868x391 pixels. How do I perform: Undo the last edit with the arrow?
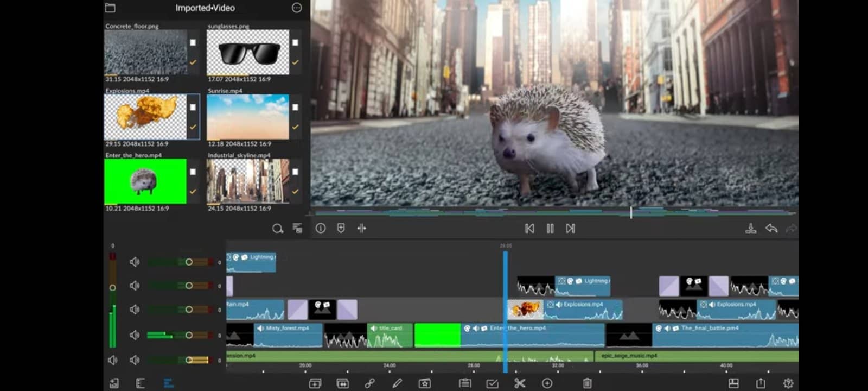pyautogui.click(x=771, y=229)
